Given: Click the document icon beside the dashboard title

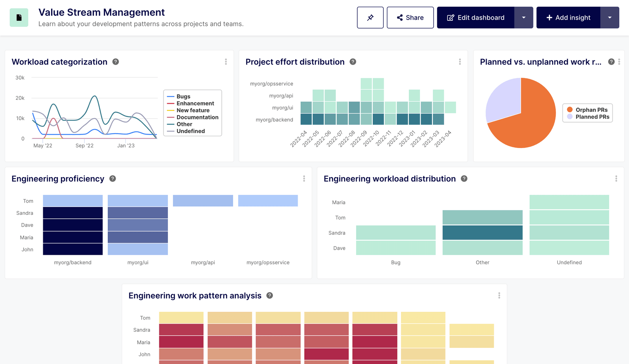Looking at the screenshot, I should click(19, 17).
